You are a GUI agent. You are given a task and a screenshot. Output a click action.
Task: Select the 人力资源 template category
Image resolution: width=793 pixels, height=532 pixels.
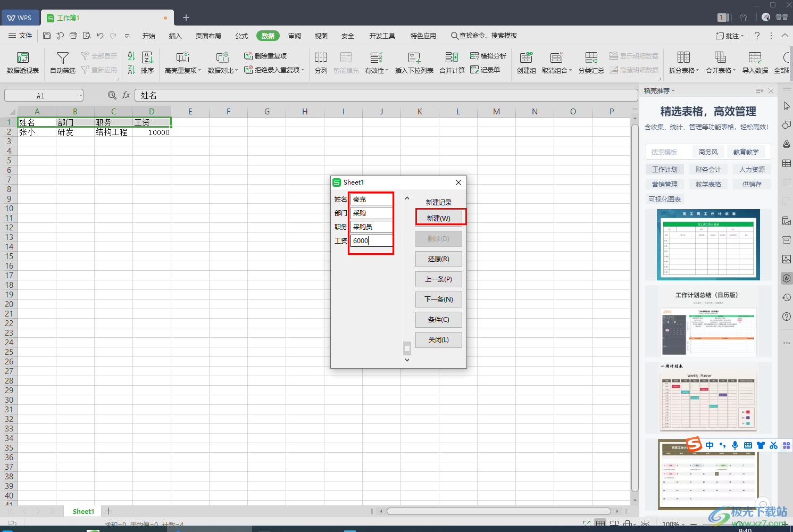tap(752, 169)
